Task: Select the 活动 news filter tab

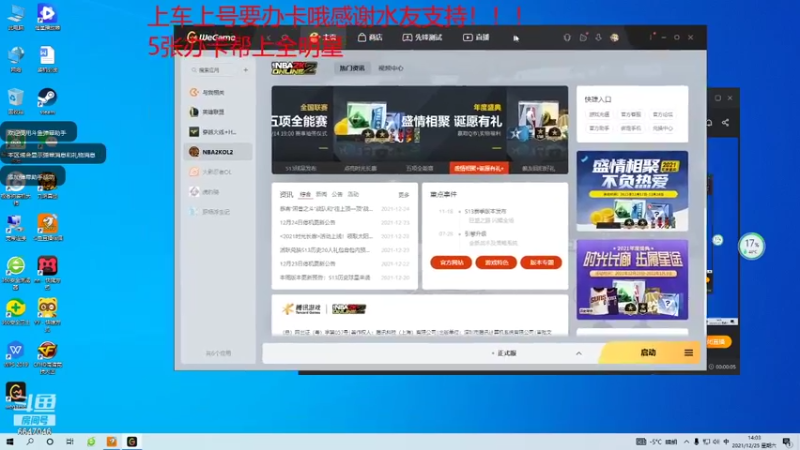Action: coord(353,194)
